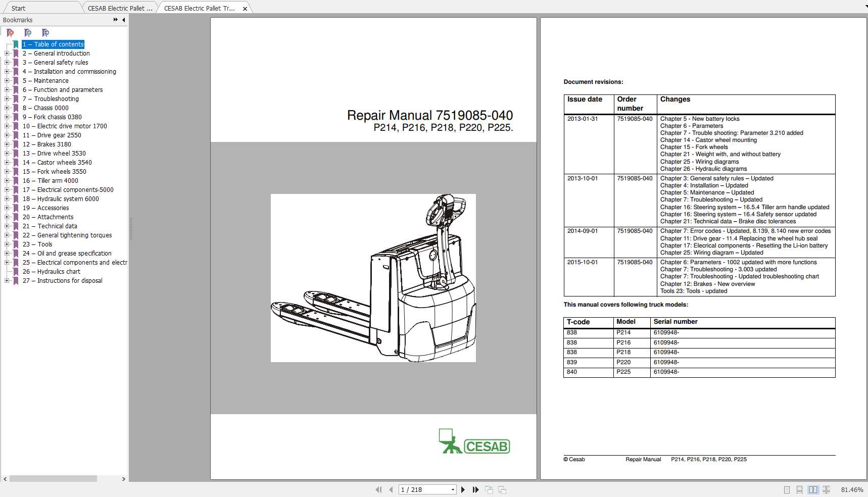Click the Repair Manual 7519085-040 title

pyautogui.click(x=430, y=116)
